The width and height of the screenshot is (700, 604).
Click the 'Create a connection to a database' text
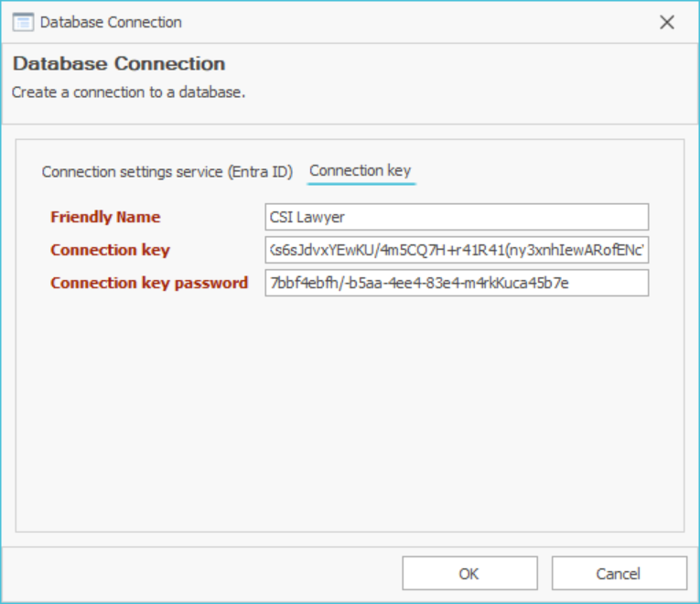tap(128, 92)
